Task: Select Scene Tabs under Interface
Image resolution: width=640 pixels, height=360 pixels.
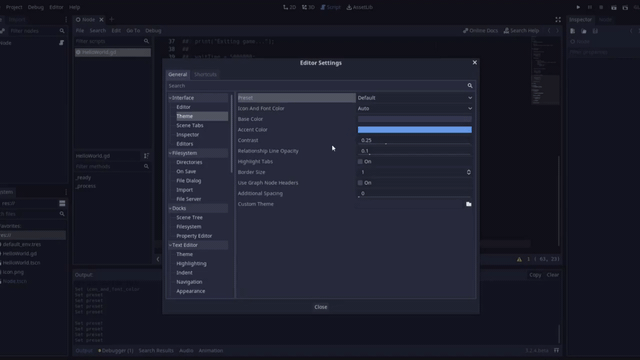Action: [x=190, y=126]
